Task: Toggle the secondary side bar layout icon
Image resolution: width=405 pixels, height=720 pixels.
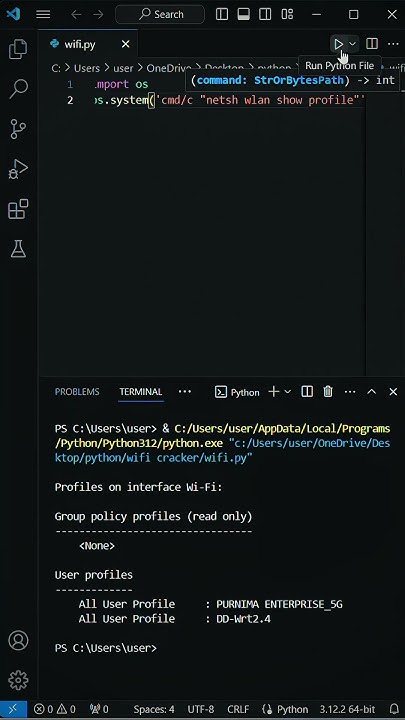Action: click(265, 15)
